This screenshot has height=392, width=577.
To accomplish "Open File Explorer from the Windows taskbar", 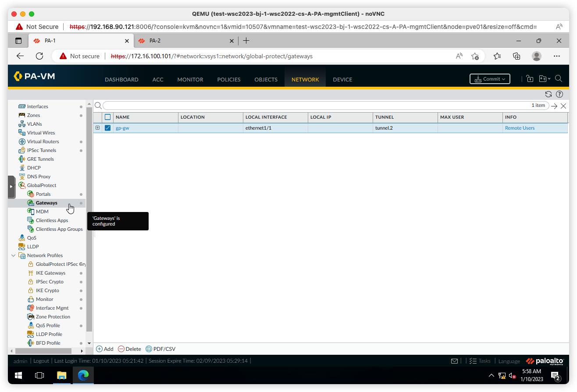I will click(x=61, y=375).
